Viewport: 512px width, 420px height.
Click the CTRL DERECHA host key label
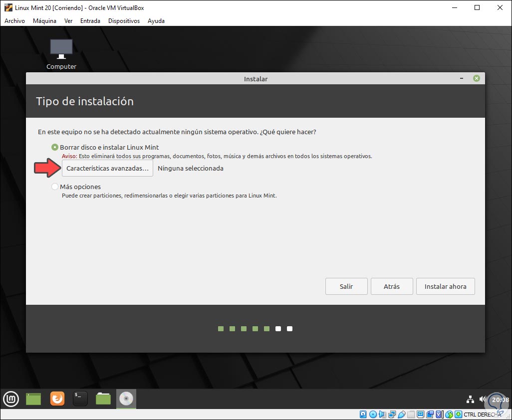click(x=482, y=415)
